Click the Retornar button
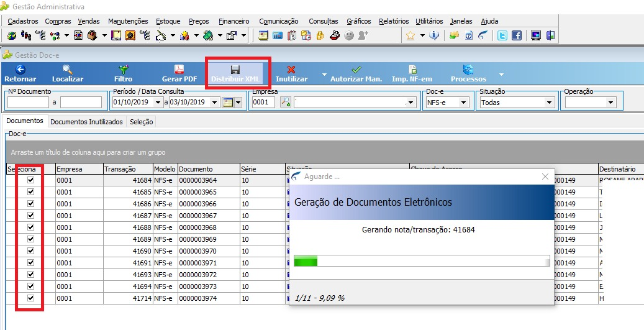The width and height of the screenshot is (644, 330). pos(20,74)
